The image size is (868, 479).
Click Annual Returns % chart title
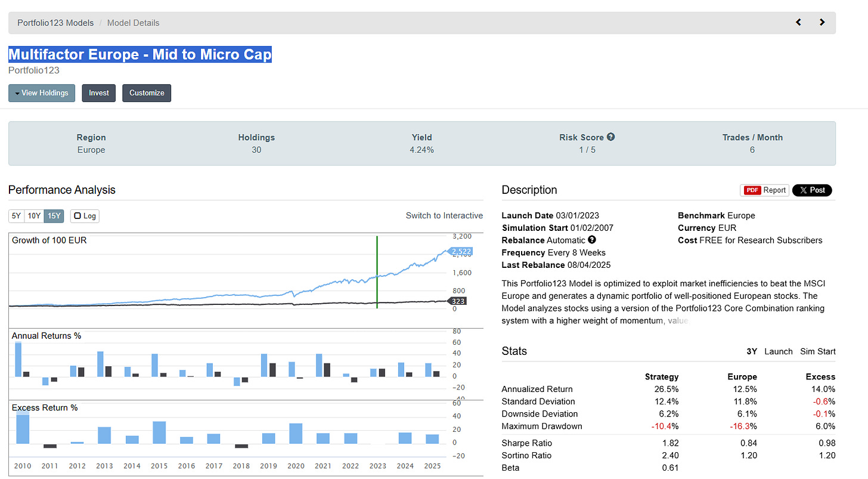(46, 336)
